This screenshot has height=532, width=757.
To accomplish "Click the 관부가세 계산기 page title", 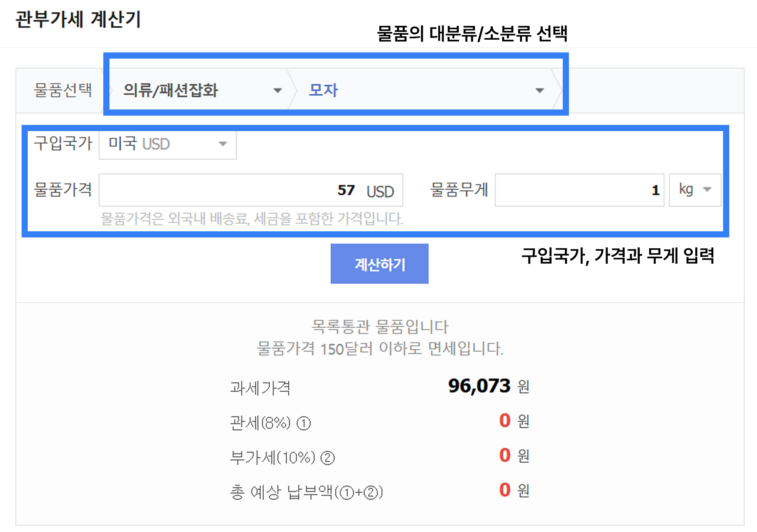I will pos(78,19).
